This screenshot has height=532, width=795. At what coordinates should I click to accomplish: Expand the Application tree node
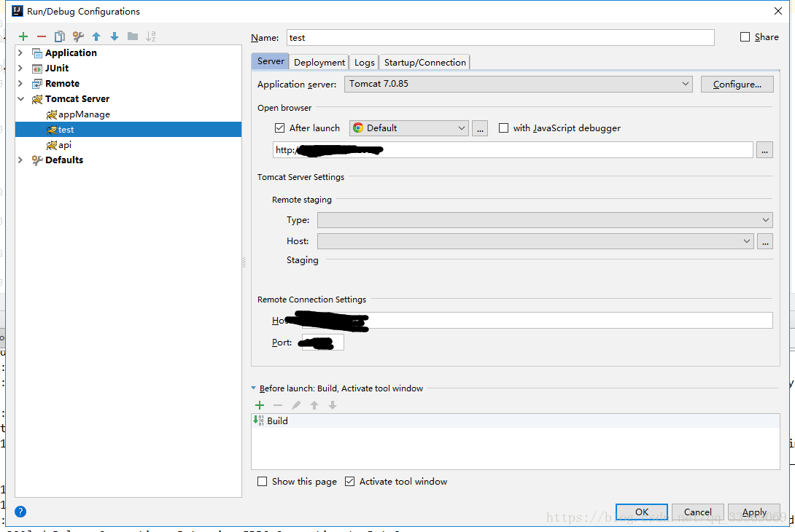(x=20, y=52)
